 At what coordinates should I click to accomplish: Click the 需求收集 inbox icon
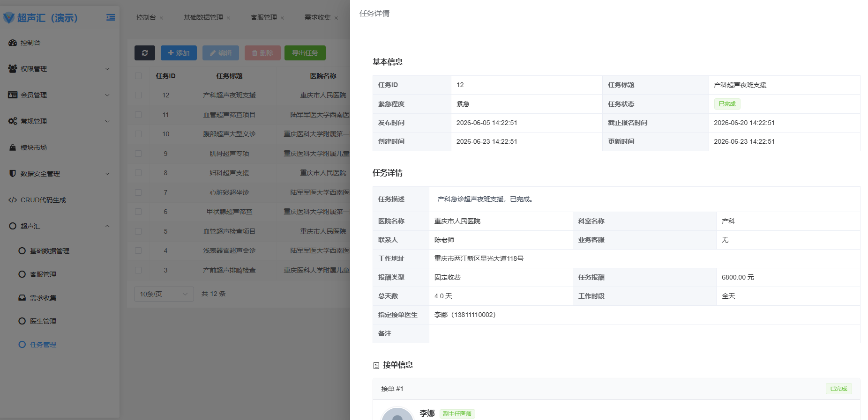22,298
